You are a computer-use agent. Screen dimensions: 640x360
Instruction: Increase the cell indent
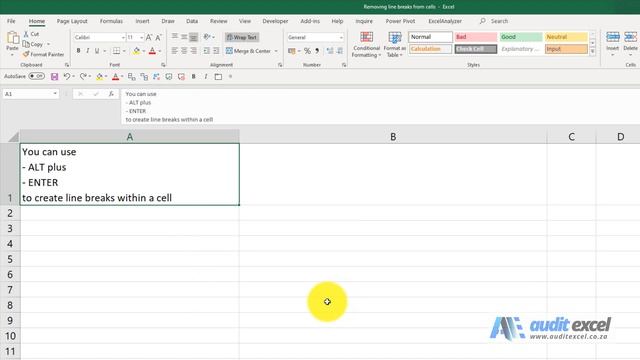pyautogui.click(x=216, y=51)
